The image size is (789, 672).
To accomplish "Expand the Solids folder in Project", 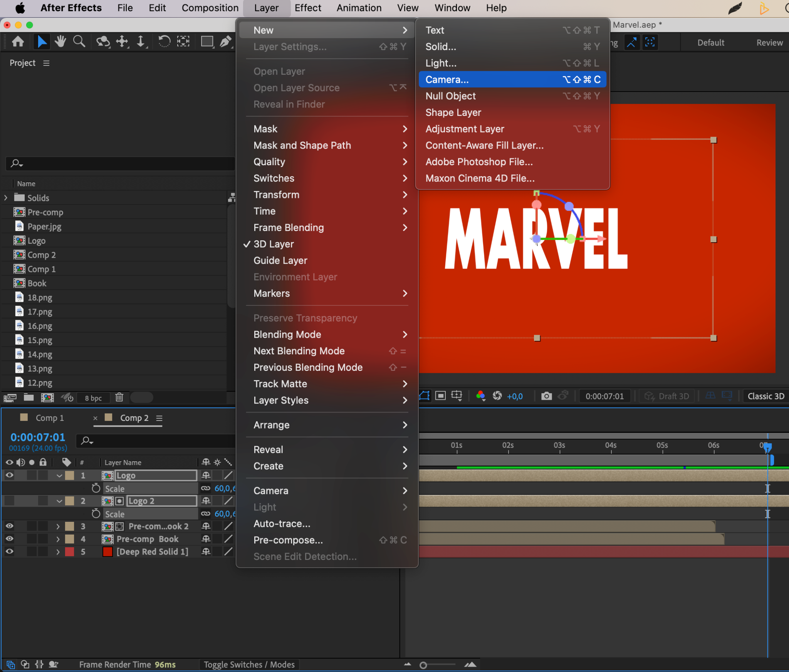I will tap(6, 198).
